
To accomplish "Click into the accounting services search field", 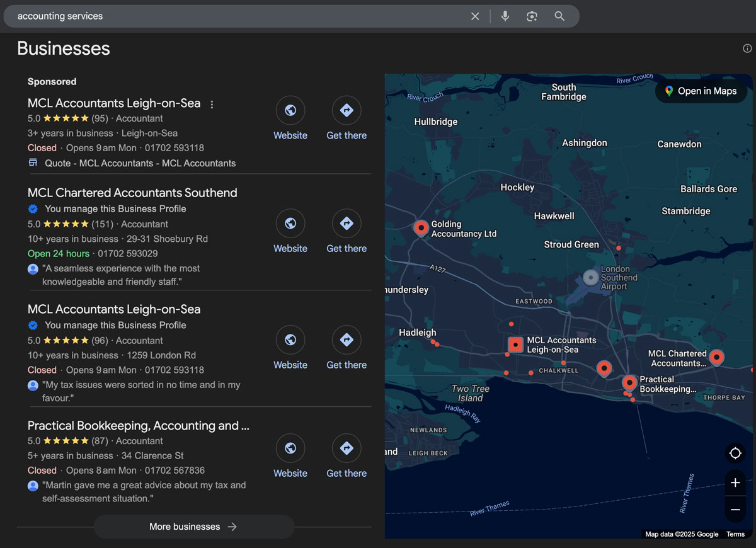I will (239, 16).
